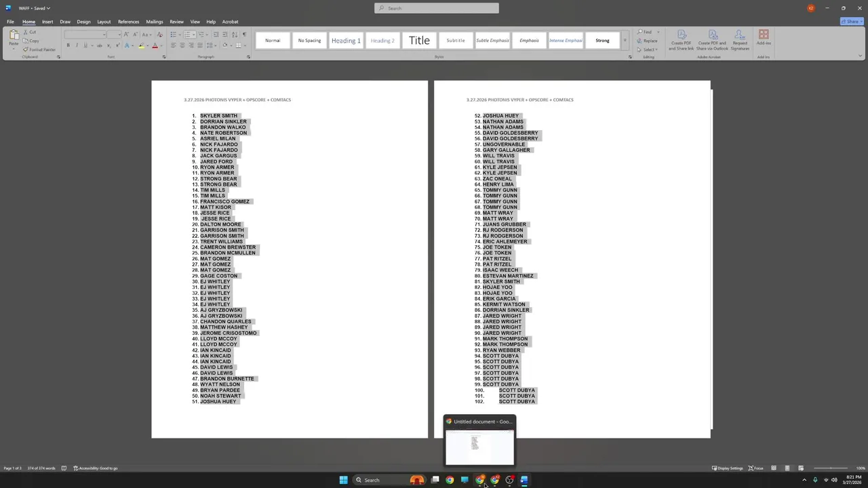Activate the Format Painter tool

click(39, 49)
